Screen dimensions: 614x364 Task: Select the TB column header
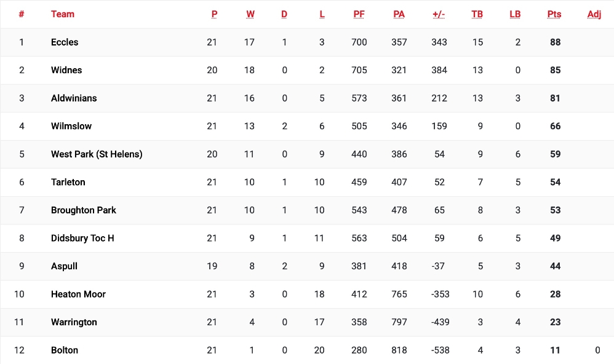477,14
